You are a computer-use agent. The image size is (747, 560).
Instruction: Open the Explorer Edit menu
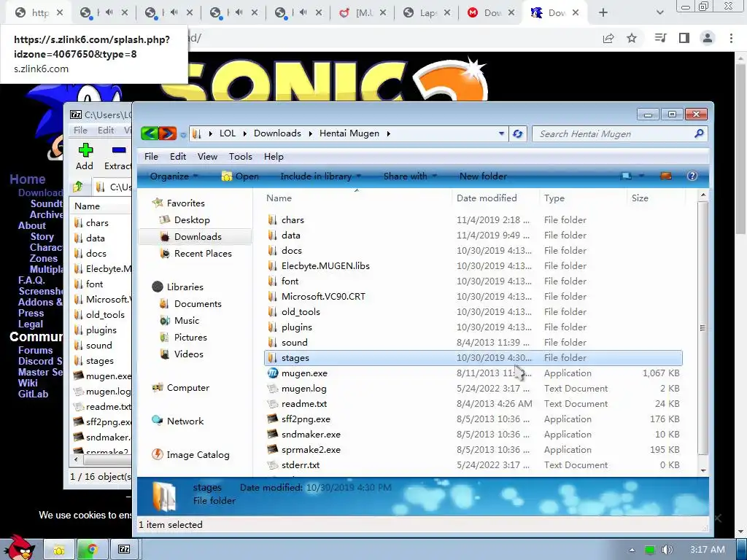coord(178,157)
